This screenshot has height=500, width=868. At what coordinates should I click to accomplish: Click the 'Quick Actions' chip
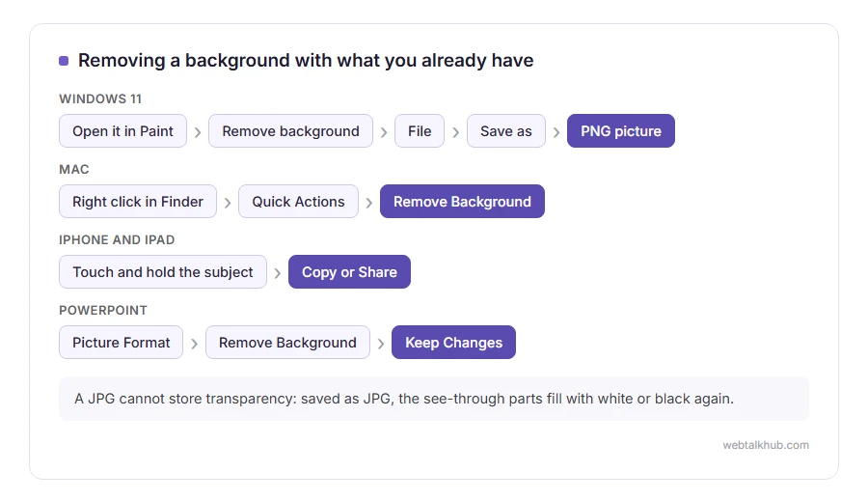298,202
